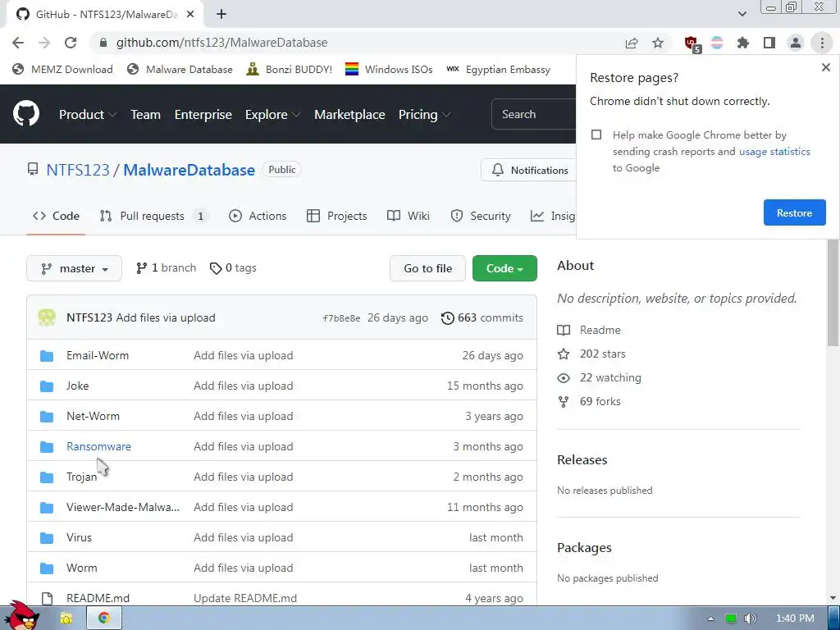Close the Restore pages popup
Image resolution: width=840 pixels, height=630 pixels.
tap(825, 67)
